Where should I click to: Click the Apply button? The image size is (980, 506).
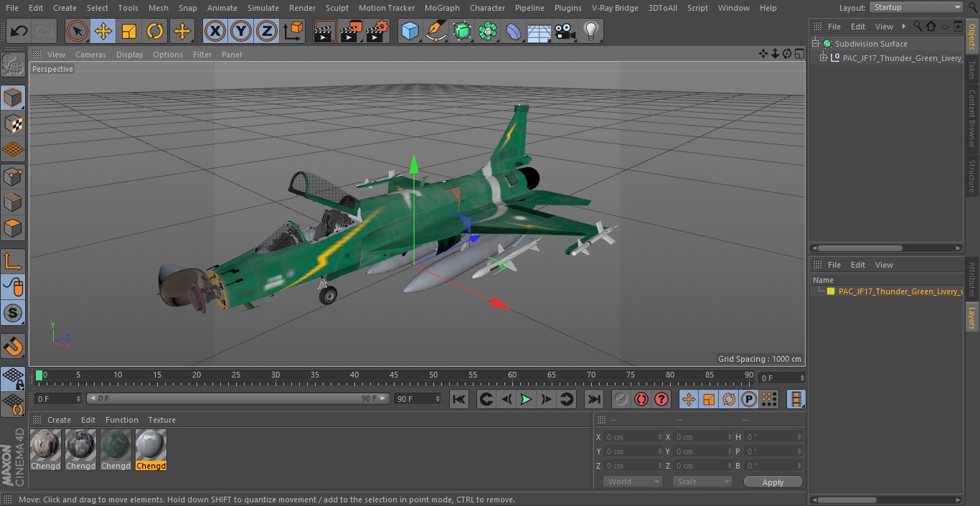click(x=773, y=482)
